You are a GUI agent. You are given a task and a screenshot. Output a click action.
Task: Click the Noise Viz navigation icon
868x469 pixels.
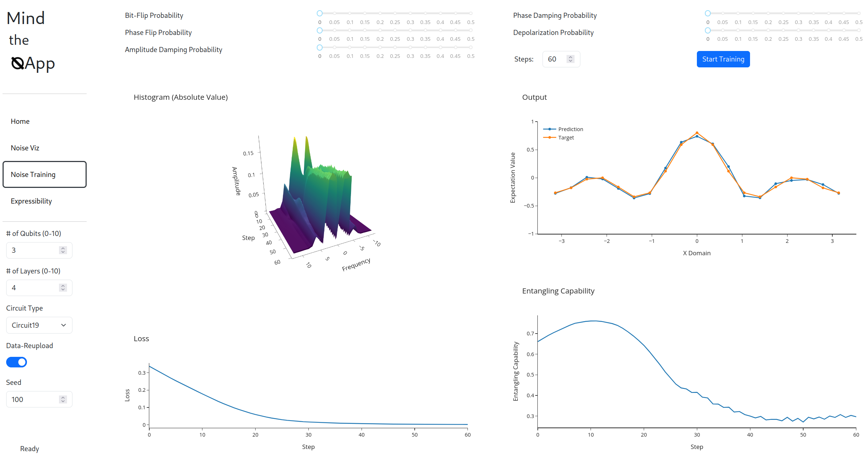click(x=25, y=147)
